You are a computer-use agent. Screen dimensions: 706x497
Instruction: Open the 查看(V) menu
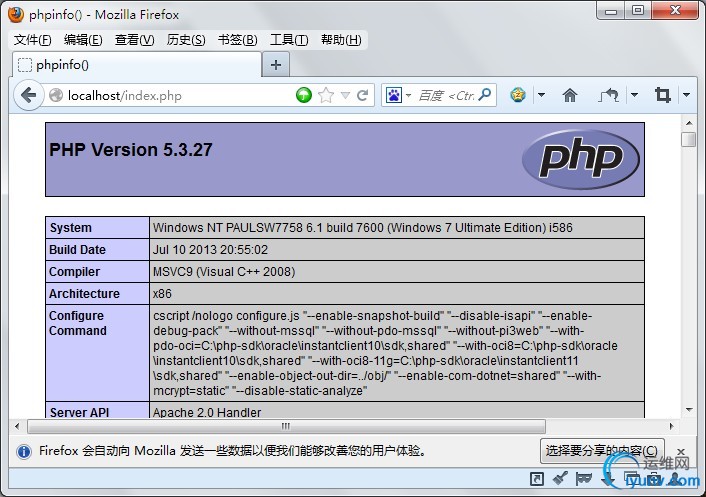pyautogui.click(x=134, y=40)
